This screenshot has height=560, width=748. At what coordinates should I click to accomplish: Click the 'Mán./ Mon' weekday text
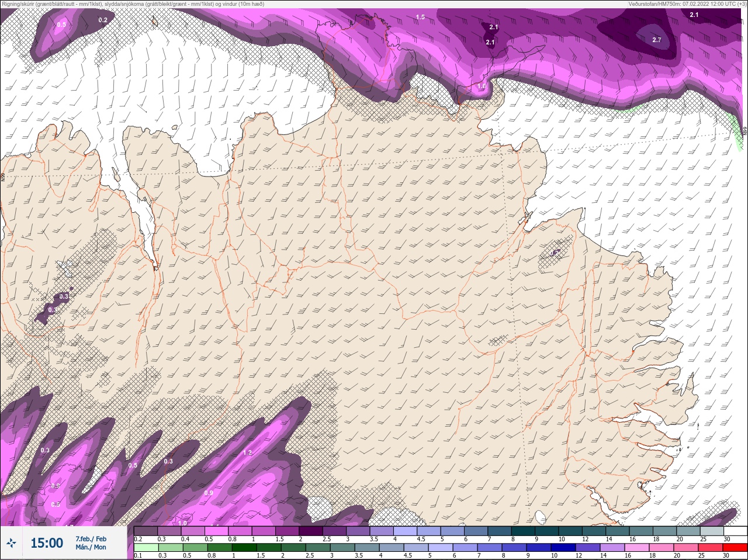point(91,547)
